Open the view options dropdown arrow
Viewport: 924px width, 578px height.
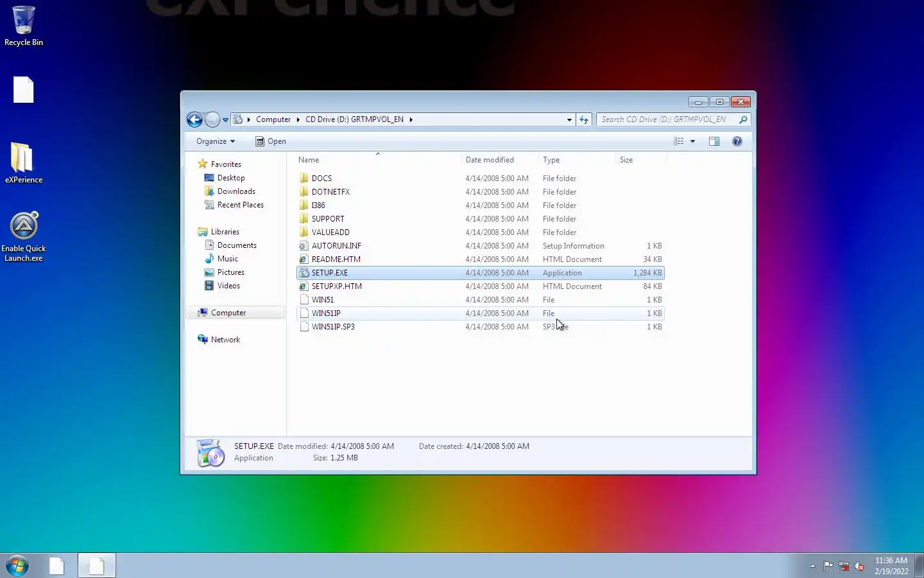[x=692, y=141]
